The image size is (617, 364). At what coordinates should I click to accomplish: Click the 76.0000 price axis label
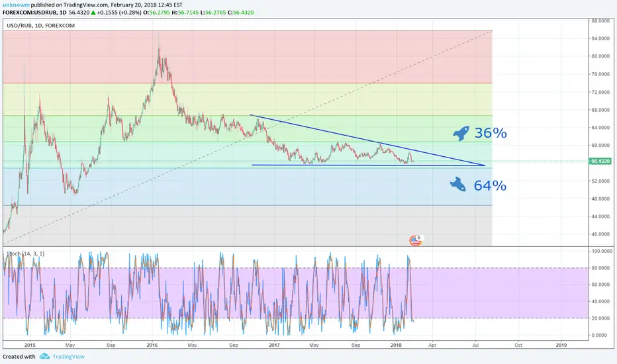(601, 74)
